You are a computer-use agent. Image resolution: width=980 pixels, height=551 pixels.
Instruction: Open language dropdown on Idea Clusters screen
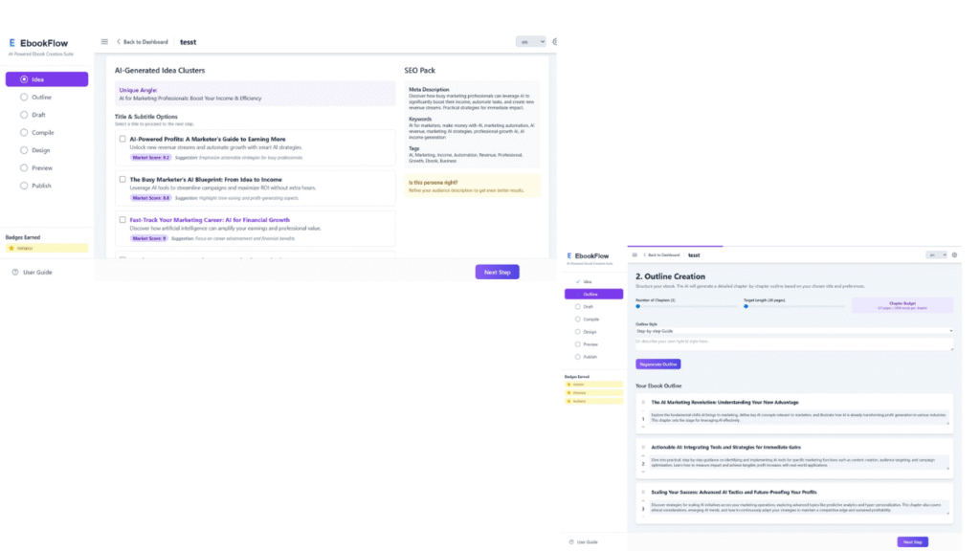530,41
